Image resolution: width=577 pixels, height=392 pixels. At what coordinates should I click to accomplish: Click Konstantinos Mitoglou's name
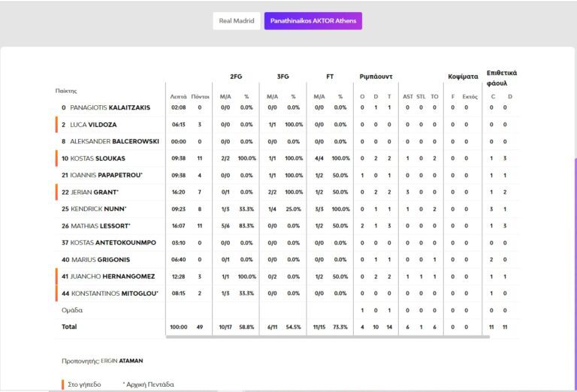coord(113,294)
